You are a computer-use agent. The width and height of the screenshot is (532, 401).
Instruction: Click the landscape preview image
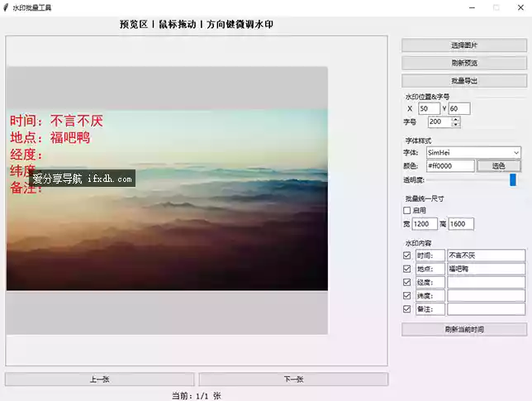tap(167, 199)
